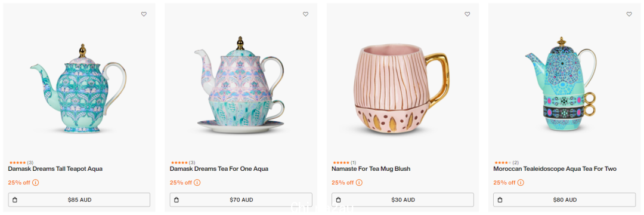Click heart icon on Damask Dreams Tea For One

click(305, 14)
